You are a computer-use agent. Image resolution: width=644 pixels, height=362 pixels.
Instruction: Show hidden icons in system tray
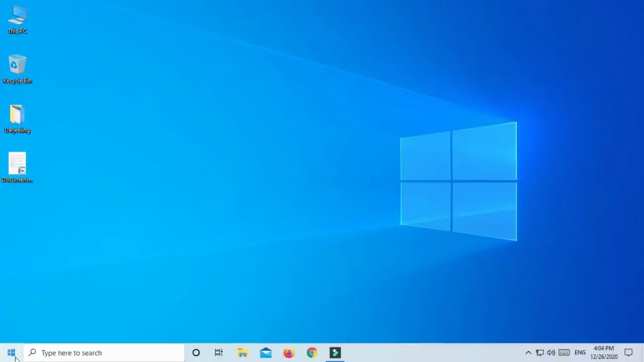[528, 352]
